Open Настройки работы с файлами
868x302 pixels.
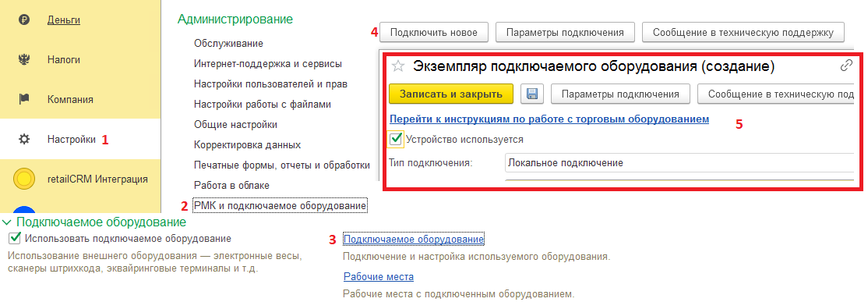tap(263, 104)
